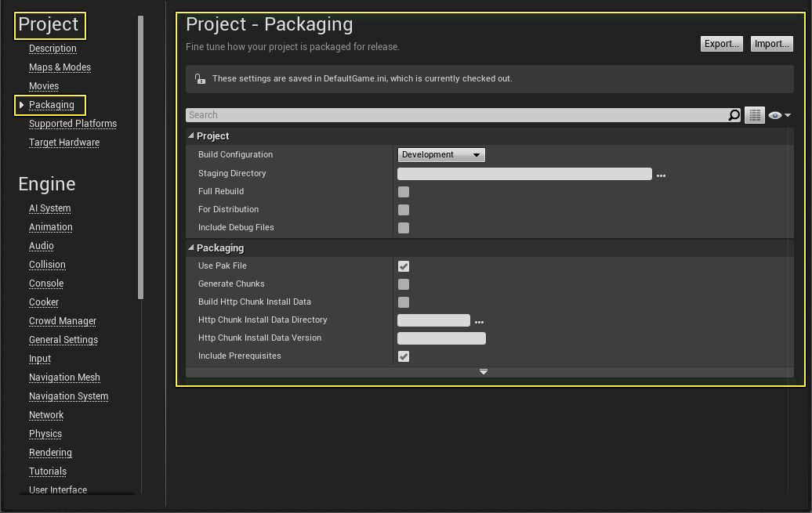Select Maps & Modes in the sidebar
812x513 pixels.
pos(60,67)
